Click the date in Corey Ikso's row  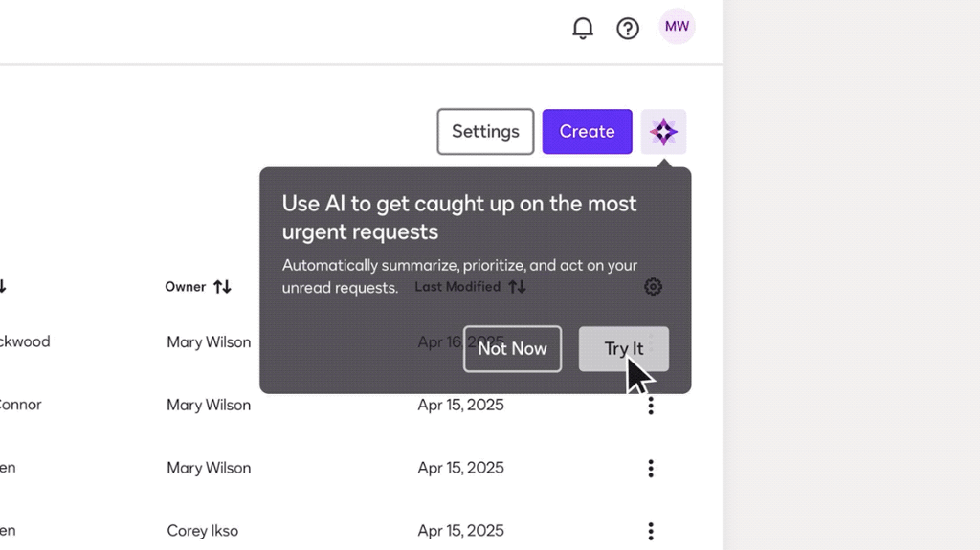(460, 531)
